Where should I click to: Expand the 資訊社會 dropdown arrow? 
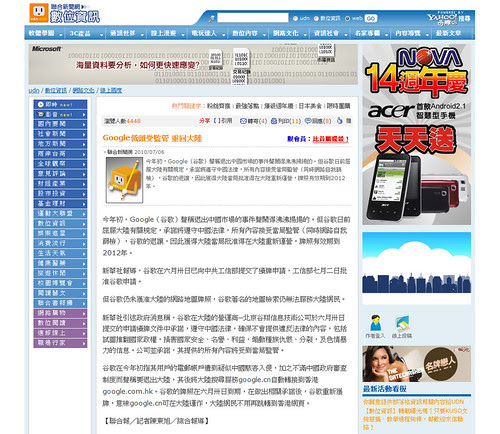point(346,34)
